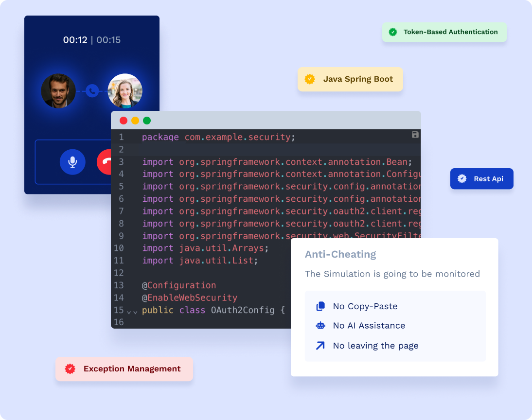The image size is (532, 420).
Task: Click the Java Spring Boot badge
Action: (x=350, y=79)
